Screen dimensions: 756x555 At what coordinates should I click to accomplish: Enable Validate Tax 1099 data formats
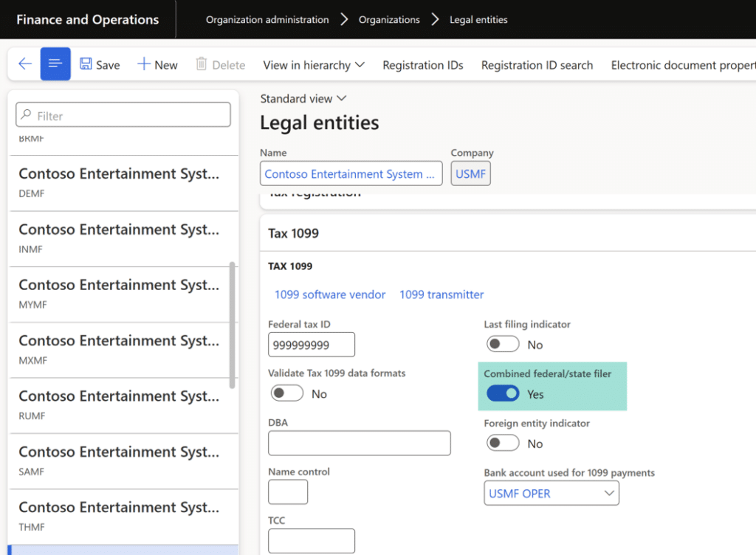tap(287, 394)
